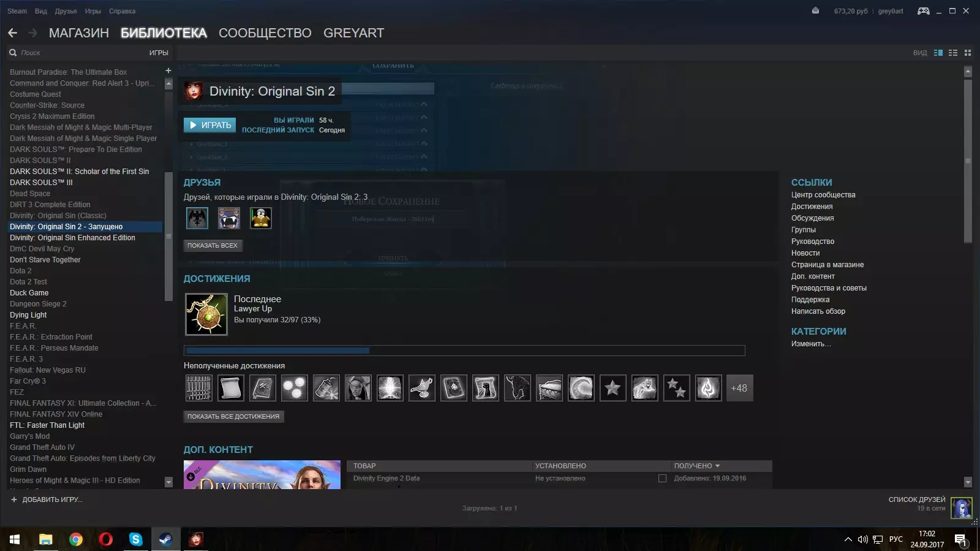Select the single star achievement icon
Image resolution: width=980 pixels, height=551 pixels.
[x=613, y=388]
